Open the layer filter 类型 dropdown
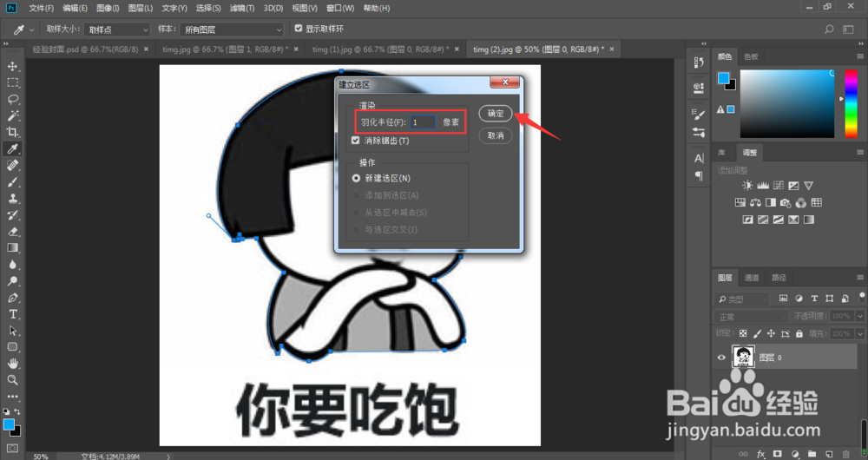Viewport: 868px width, 460px height. [x=742, y=299]
